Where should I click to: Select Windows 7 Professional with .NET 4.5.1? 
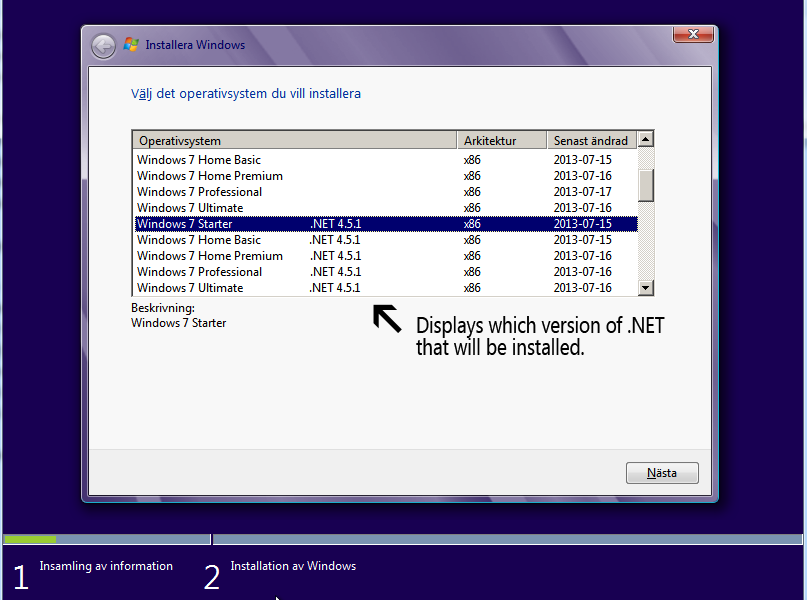pyautogui.click(x=385, y=272)
